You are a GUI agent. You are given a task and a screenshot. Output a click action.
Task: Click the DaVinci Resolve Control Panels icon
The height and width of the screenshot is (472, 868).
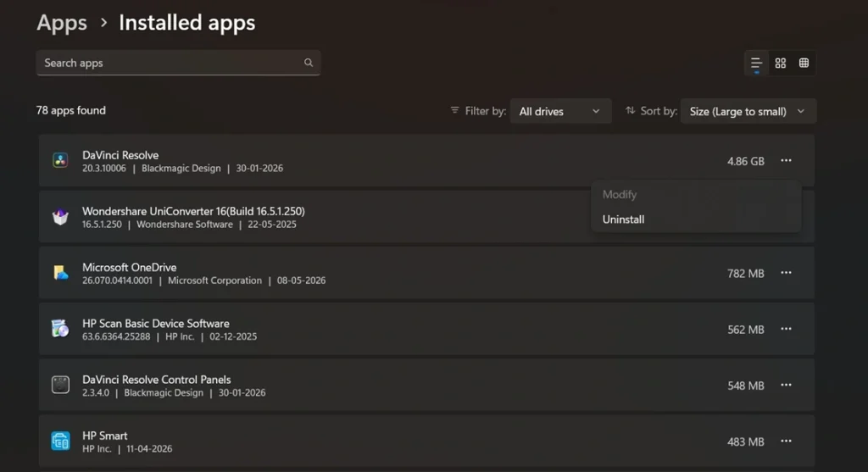(60, 385)
